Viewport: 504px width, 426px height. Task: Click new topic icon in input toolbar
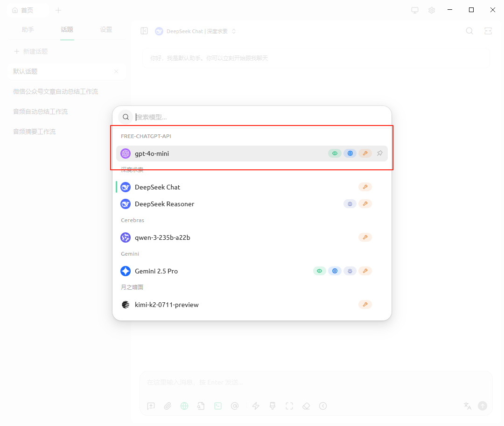[x=151, y=406]
